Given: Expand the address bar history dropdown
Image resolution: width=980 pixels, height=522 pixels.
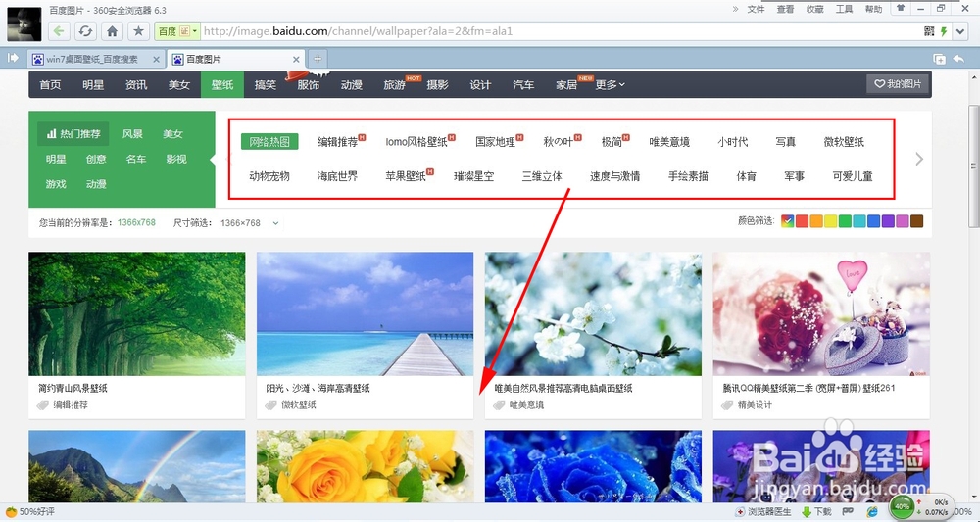Looking at the screenshot, I should point(960,31).
